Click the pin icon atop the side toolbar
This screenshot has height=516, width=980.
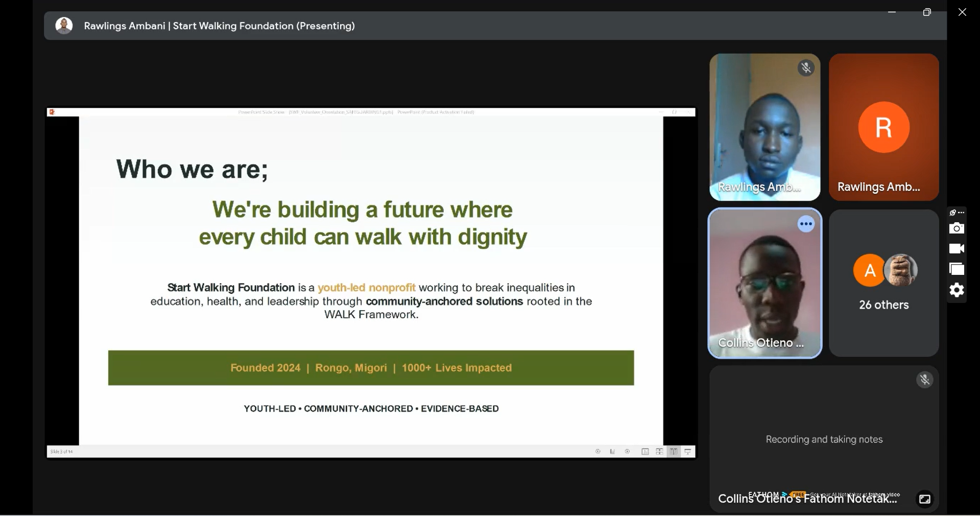tap(953, 213)
